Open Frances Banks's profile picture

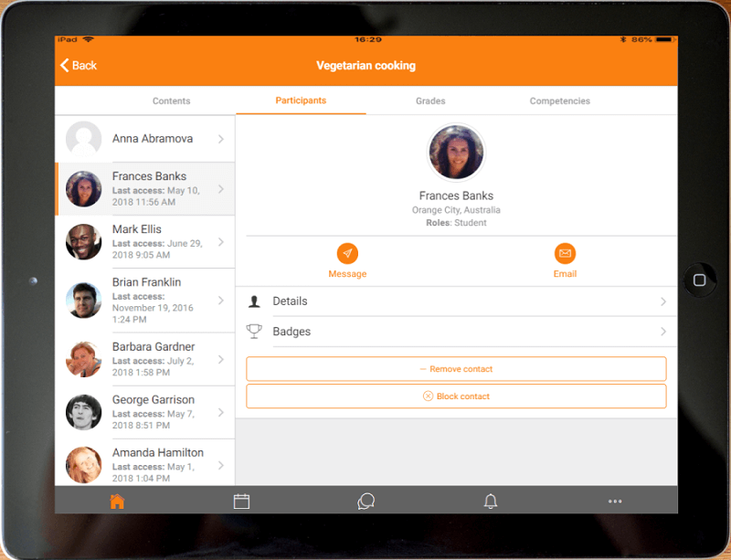point(456,152)
